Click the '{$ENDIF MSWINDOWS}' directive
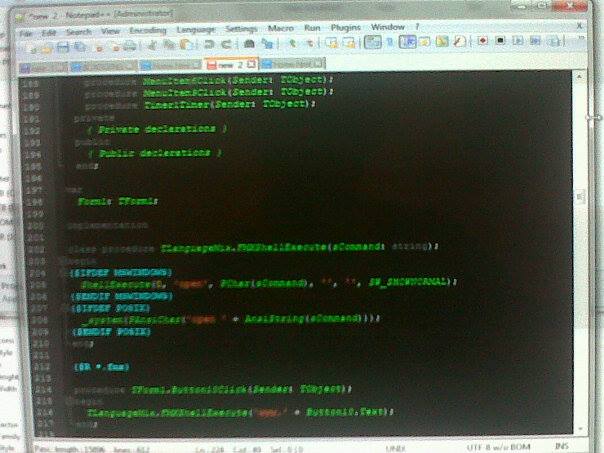604x453 pixels. [x=121, y=296]
